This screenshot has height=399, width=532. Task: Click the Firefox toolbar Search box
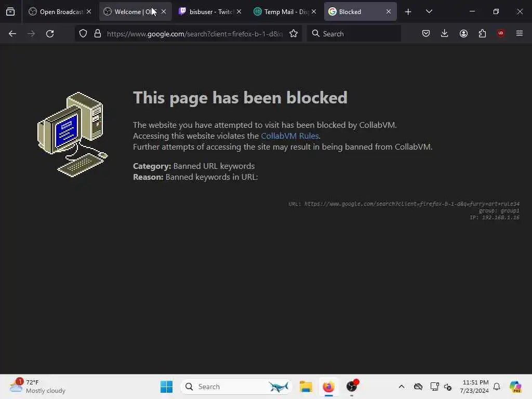[x=354, y=34]
